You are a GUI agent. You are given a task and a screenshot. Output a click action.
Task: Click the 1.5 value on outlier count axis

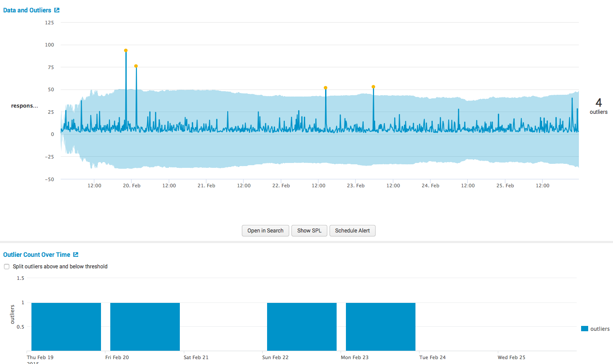tap(20, 278)
